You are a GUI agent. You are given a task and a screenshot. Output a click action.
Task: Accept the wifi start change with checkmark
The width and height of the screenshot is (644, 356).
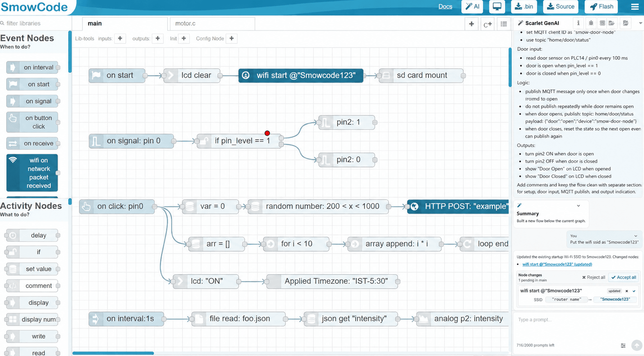pyautogui.click(x=634, y=291)
